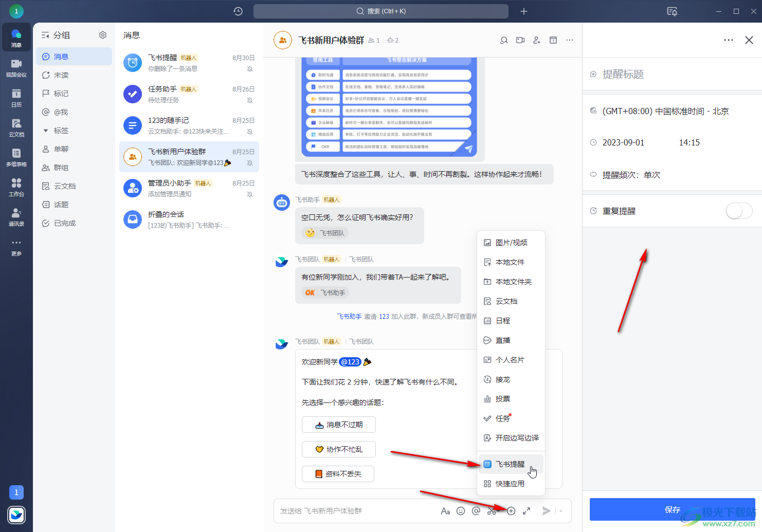This screenshot has width=762, height=532.
Task: Select 快捷应用 from the plus menu
Action: (511, 484)
